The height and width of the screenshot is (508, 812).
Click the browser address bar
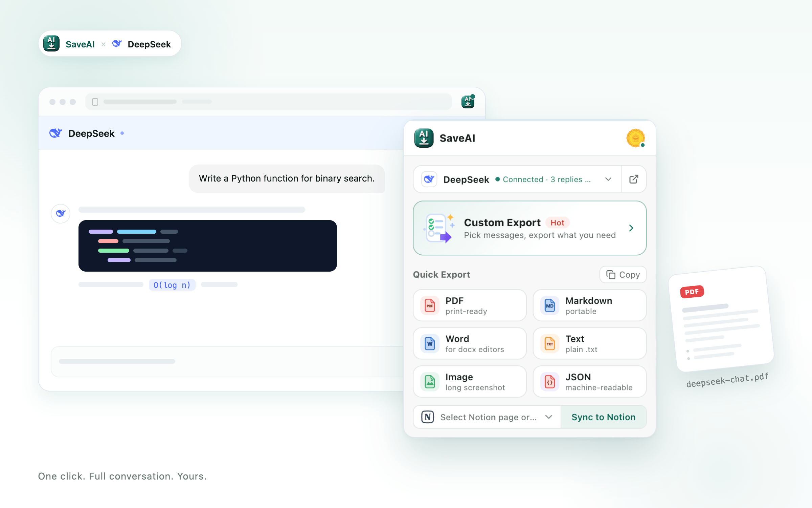[x=268, y=102]
